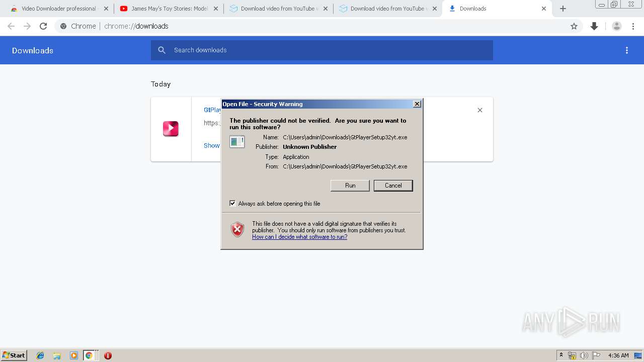644x362 pixels.
Task: Click the GtPlayer pink play file icon
Action: click(x=171, y=129)
